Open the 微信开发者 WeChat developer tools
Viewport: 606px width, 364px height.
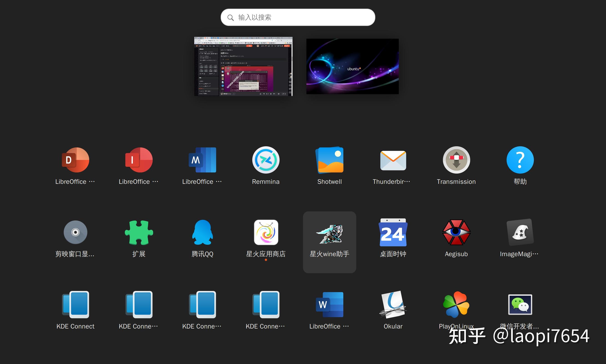[520, 305]
